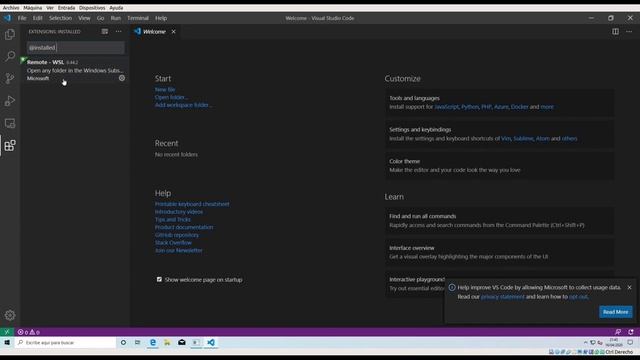Open Microsoft Edge from the taskbar

[153, 342]
